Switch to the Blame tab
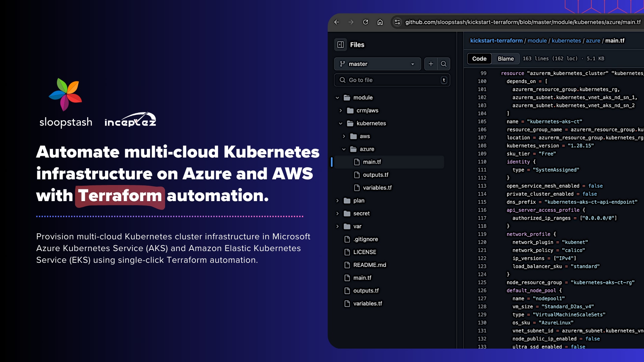This screenshot has height=362, width=644. tap(505, 59)
